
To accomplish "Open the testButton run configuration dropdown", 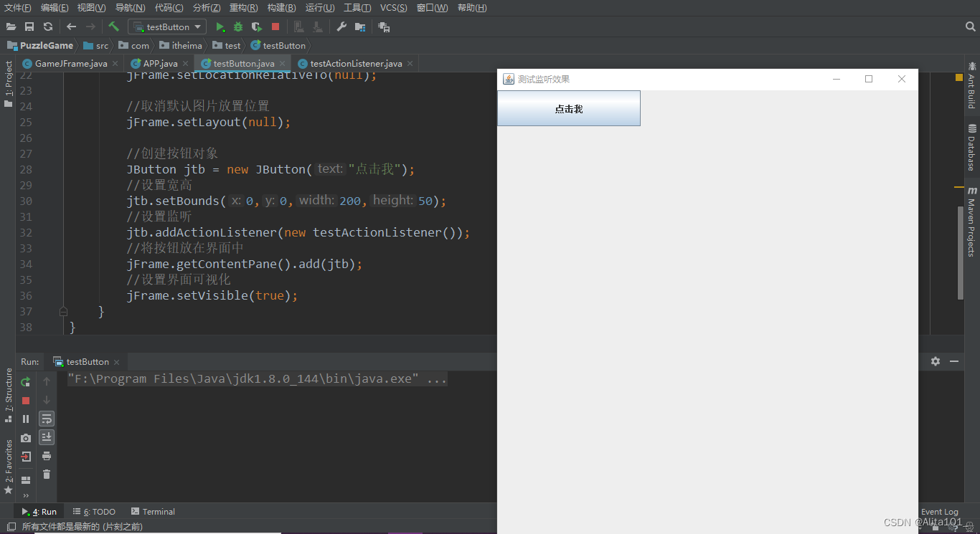I will (x=167, y=27).
